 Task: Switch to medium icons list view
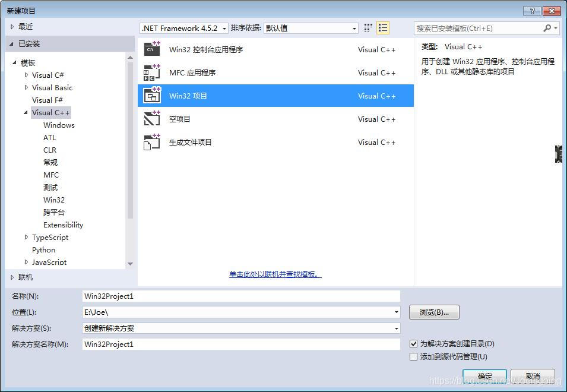(x=383, y=28)
